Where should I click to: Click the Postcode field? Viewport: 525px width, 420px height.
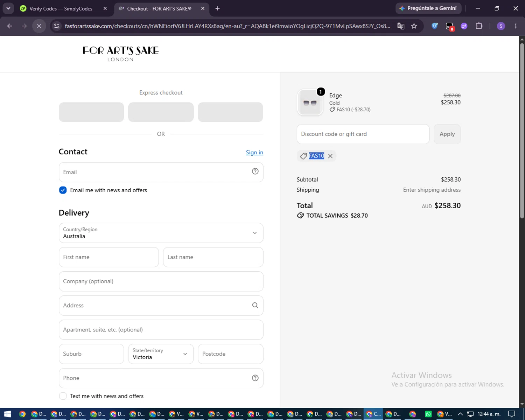(231, 354)
